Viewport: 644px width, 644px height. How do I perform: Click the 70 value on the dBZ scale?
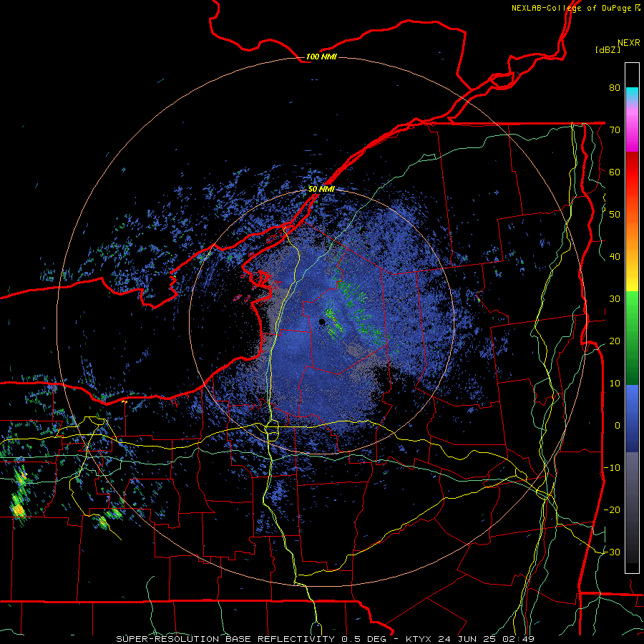pos(615,130)
